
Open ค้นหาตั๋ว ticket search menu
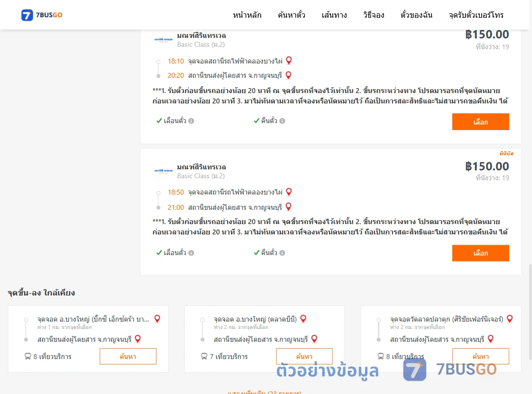[292, 15]
